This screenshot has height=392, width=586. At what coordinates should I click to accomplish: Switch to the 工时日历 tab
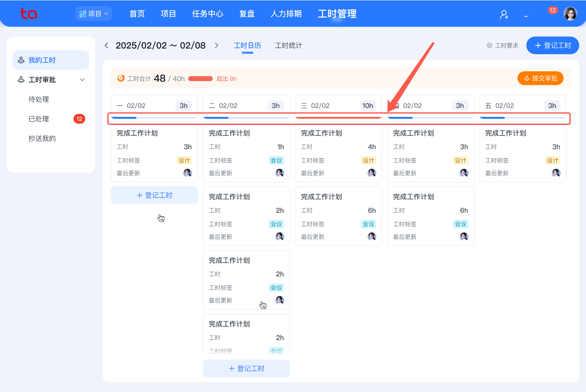coord(248,46)
